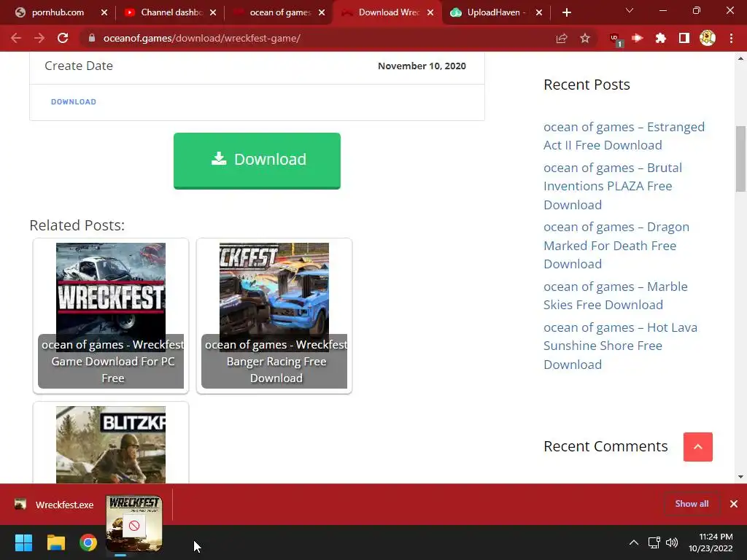Close the downloads bar

(x=734, y=504)
